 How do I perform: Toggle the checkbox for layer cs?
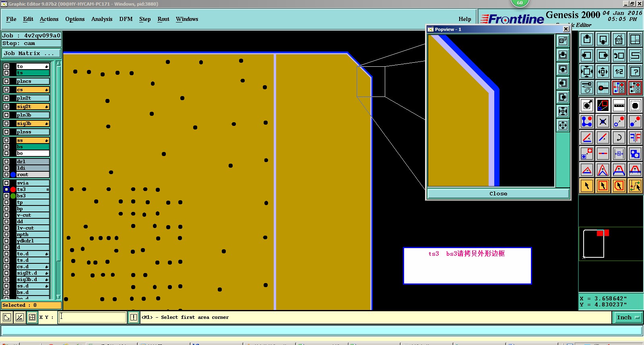pos(6,90)
